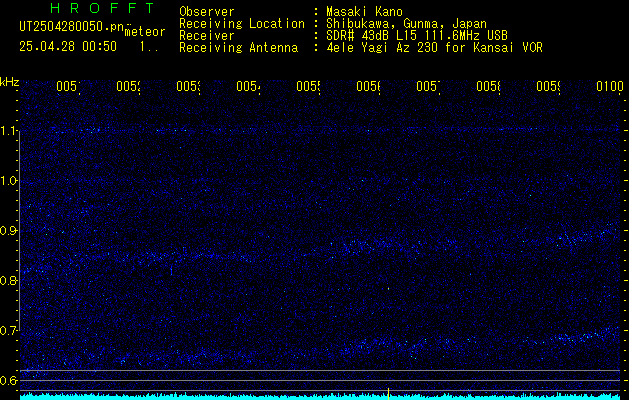Select the location Shibukawa, Gunma, Japan
Image resolution: width=629 pixels, height=400 pixels.
406,24
